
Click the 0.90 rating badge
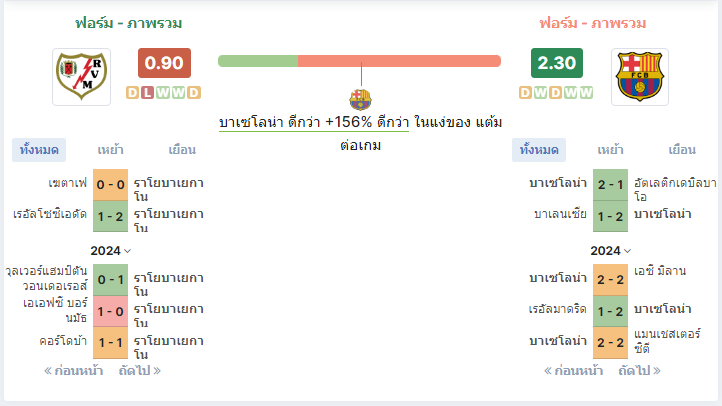pyautogui.click(x=164, y=63)
